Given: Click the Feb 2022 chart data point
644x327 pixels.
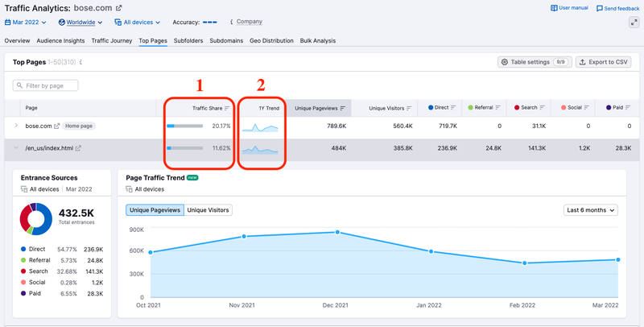Looking at the screenshot, I should click(525, 263).
